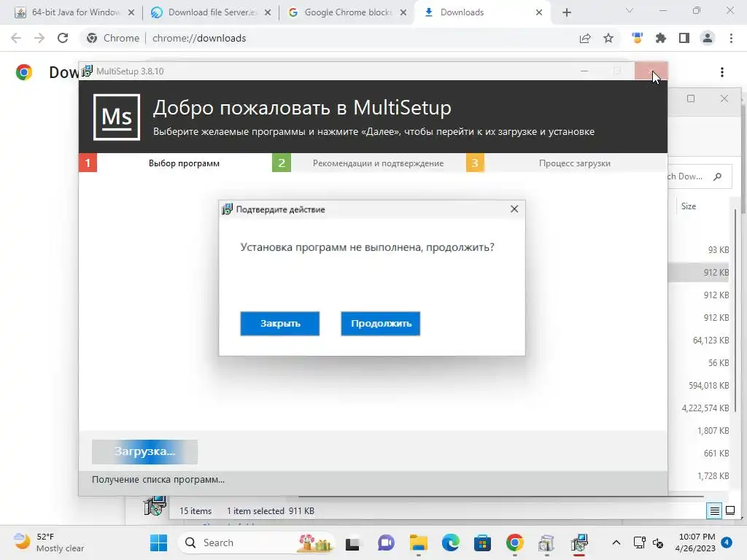Close the Downloads browser tab
The height and width of the screenshot is (560, 747).
539,12
